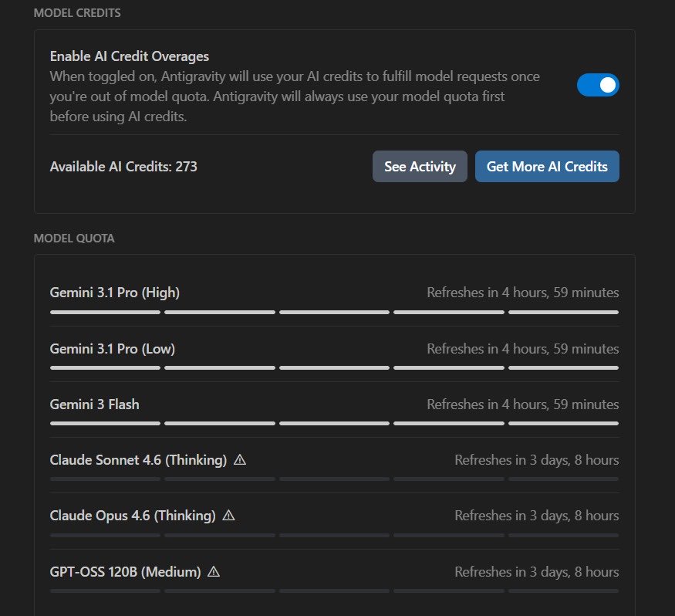Click the Available AI Credits: 273 text
Screen dimensions: 675x616
(x=123, y=167)
